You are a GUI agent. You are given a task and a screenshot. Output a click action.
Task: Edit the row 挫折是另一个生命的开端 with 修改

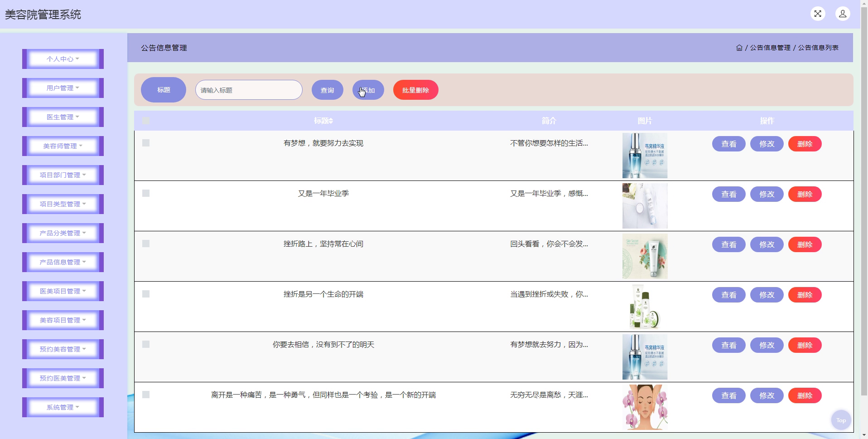(767, 295)
